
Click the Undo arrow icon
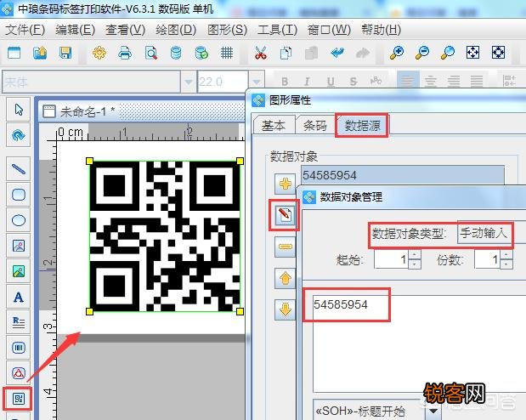pos(337,53)
